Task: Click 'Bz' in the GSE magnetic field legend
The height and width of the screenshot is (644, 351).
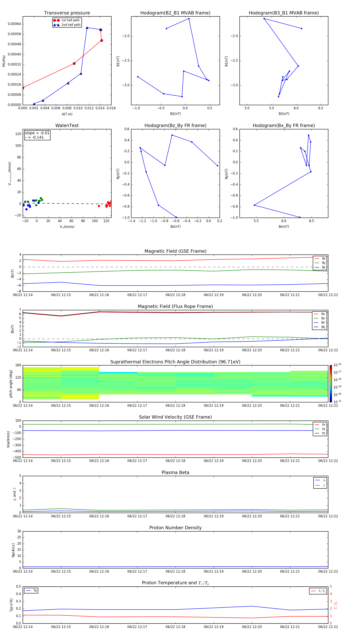Action: 320,268
